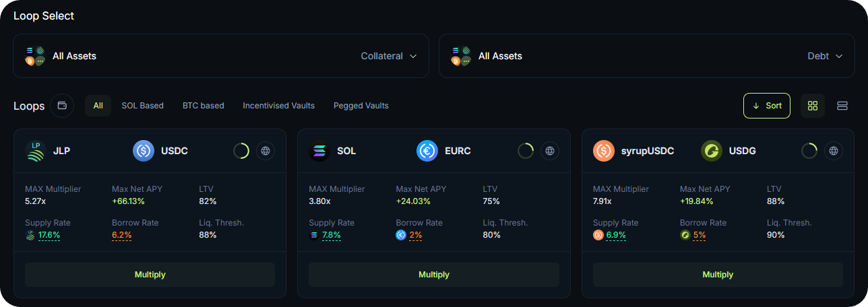
Task: Click the syrupUSDC token icon
Action: pyautogui.click(x=604, y=151)
